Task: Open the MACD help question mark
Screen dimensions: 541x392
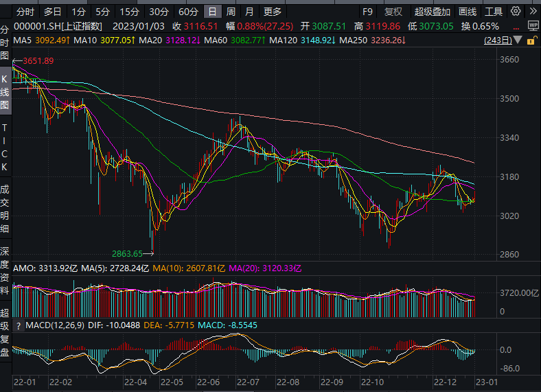Action: tap(19, 325)
